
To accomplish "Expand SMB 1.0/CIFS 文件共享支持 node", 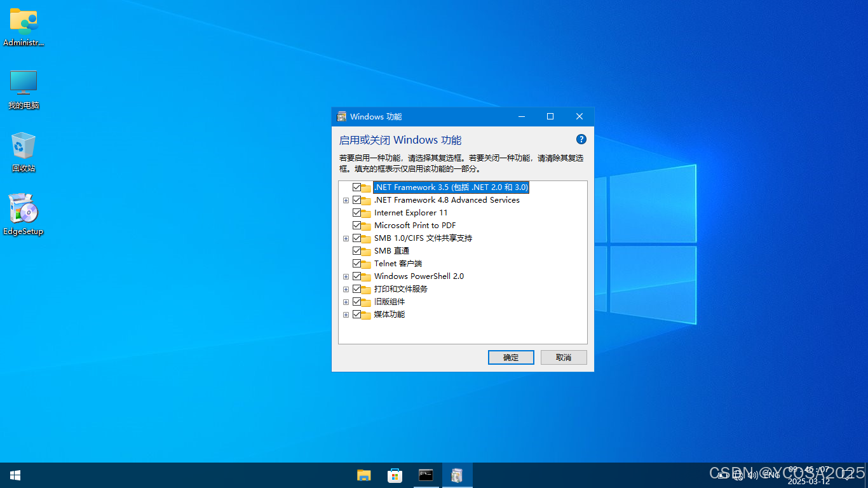I will 346,238.
